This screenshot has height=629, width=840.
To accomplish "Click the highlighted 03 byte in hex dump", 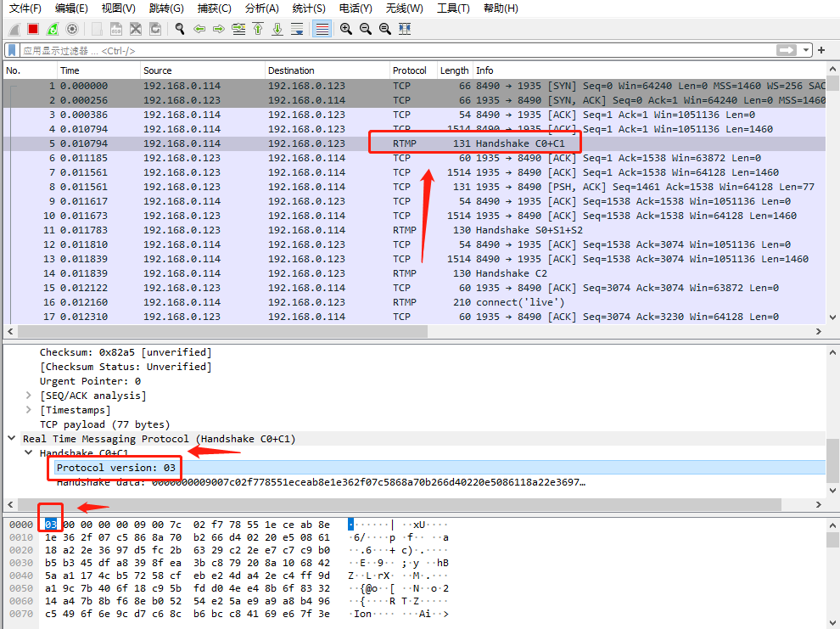I will tap(50, 525).
